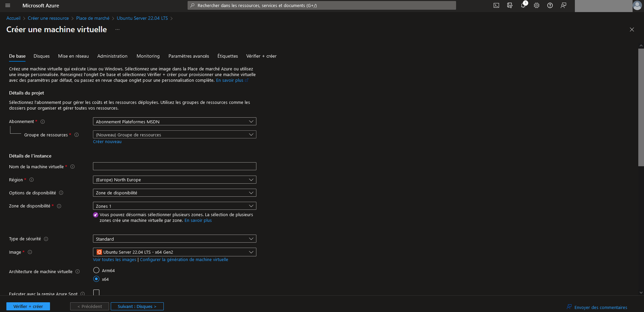This screenshot has height=312, width=644.
Task: Open the Options de disponibilité dropdown
Action: click(175, 193)
